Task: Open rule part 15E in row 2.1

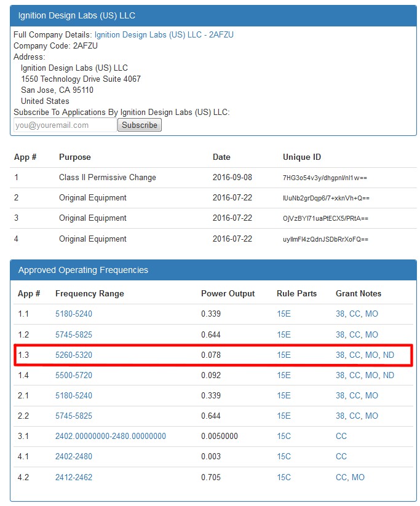Action: pyautogui.click(x=283, y=395)
